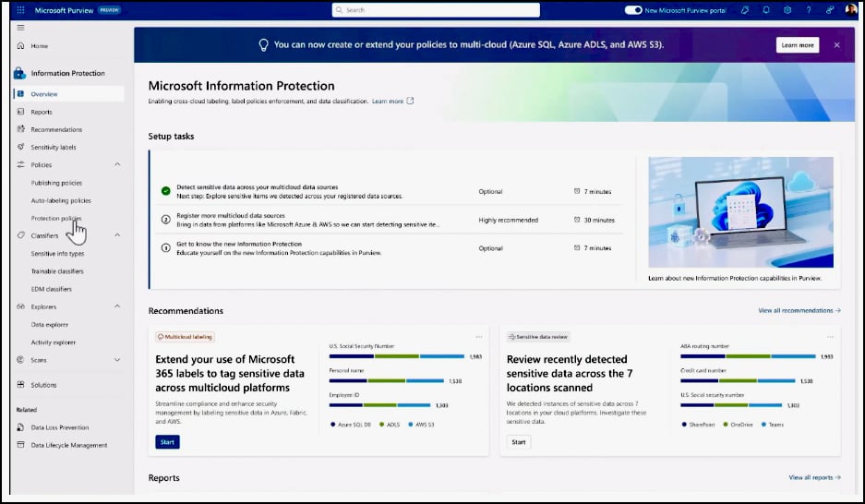
Task: Click the Explorers binoculars icon
Action: point(20,306)
